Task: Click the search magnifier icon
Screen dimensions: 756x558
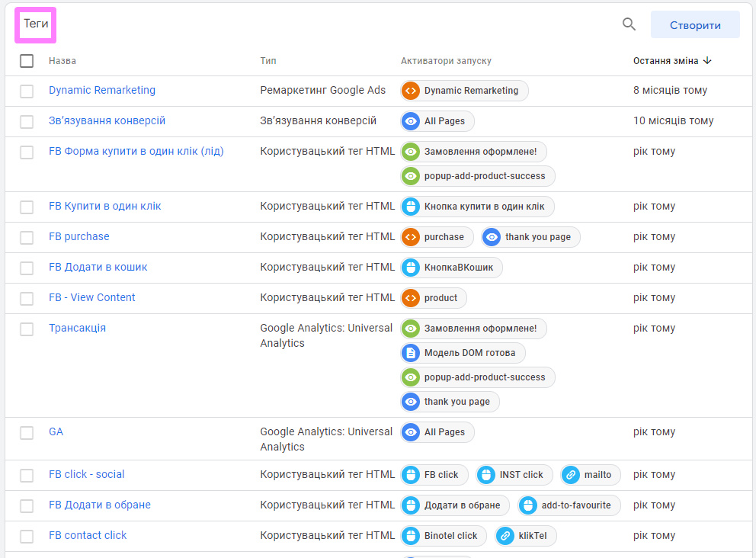Action: [x=629, y=24]
